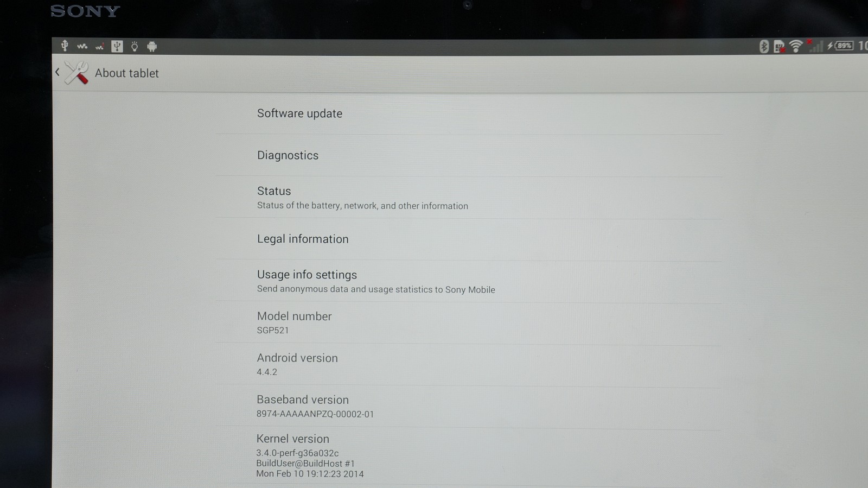The height and width of the screenshot is (488, 868).
Task: Tap the missing SIM card icon
Action: click(779, 47)
